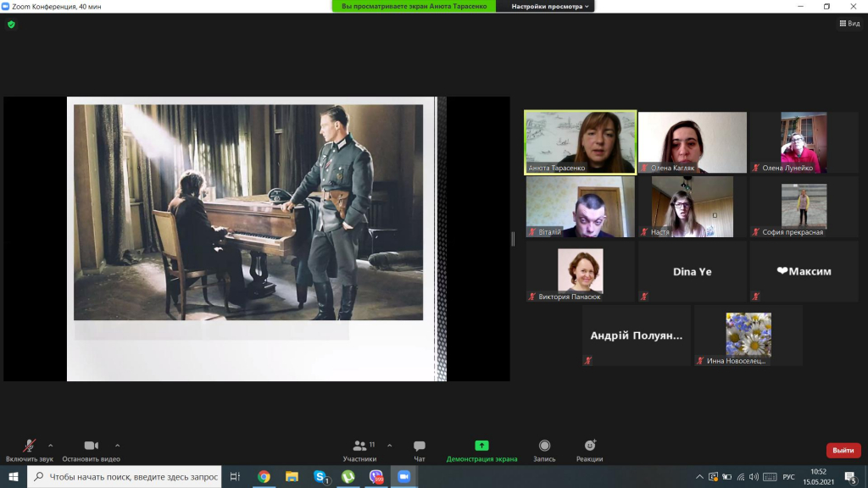
Task: Start Демонстрация экрана screen sharing
Action: point(481,451)
